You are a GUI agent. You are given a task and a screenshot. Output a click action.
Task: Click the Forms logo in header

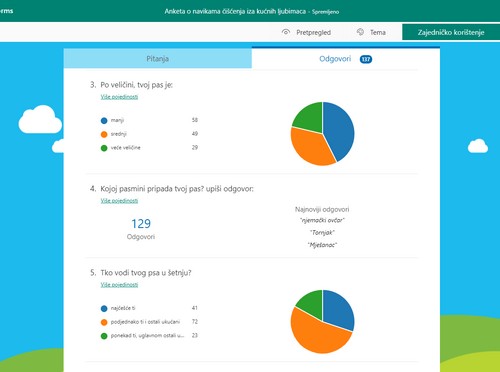[x=6, y=11]
